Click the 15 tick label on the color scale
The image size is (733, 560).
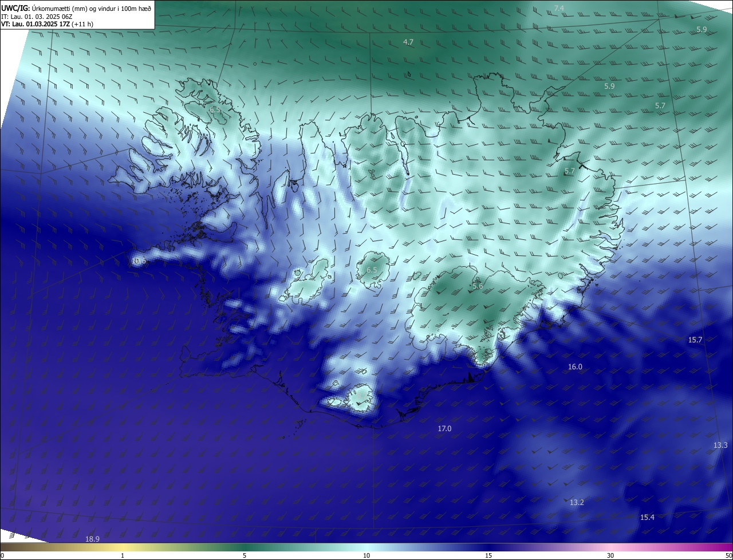[x=488, y=555]
